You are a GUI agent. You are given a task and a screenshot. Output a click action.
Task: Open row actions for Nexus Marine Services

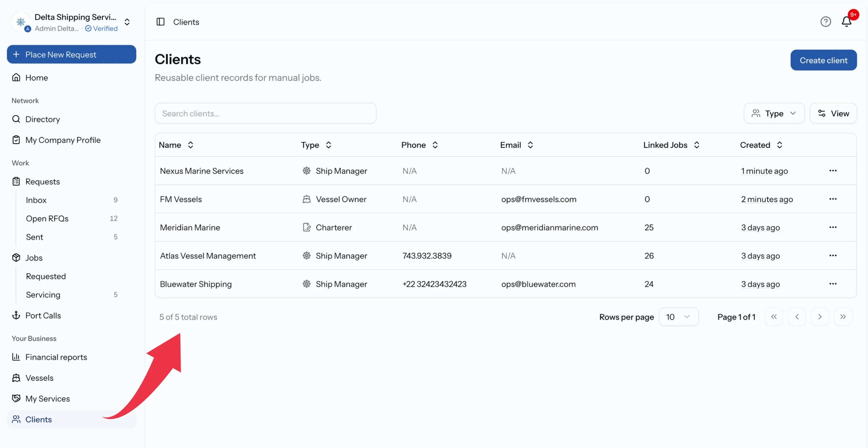pyautogui.click(x=833, y=171)
